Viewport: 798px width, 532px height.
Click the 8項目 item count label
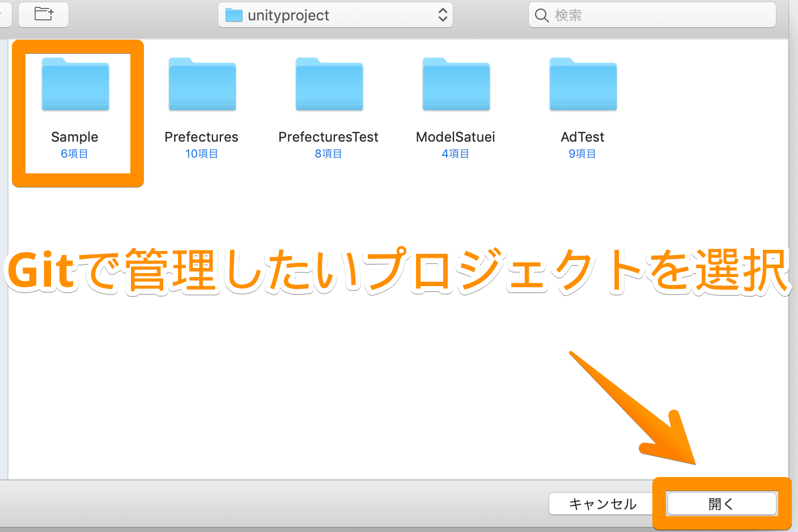329,154
